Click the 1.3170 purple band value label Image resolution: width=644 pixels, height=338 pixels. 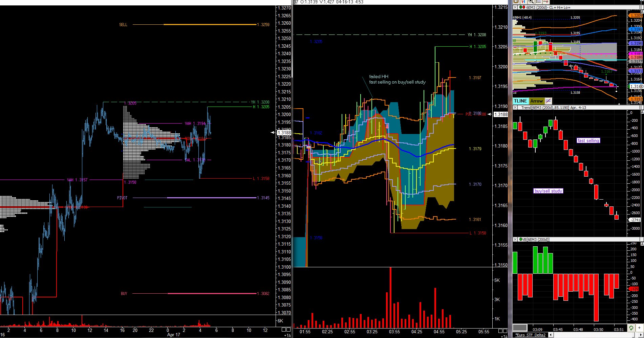coord(475,184)
